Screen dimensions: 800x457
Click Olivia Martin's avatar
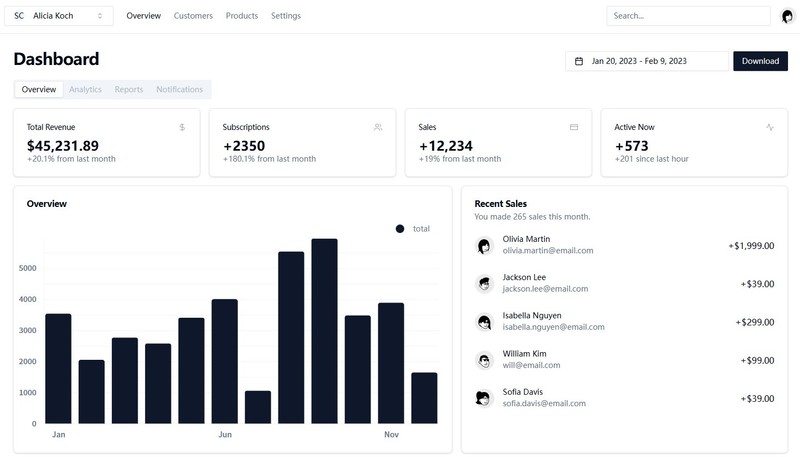click(x=484, y=245)
